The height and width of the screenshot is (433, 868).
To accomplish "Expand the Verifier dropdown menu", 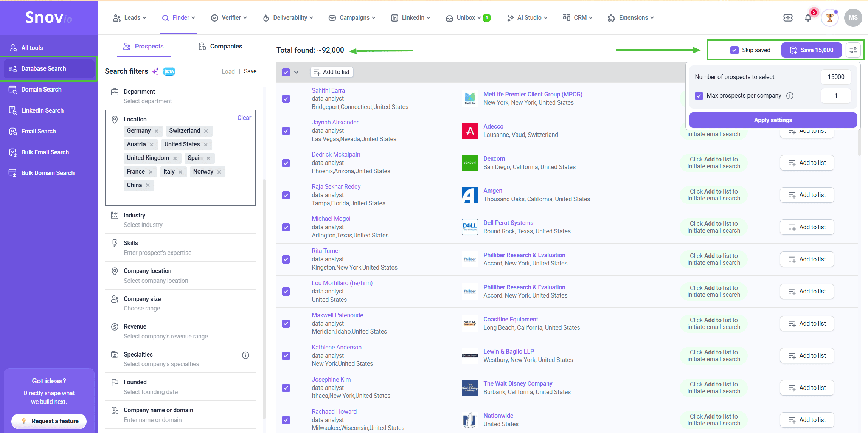I will (x=229, y=18).
